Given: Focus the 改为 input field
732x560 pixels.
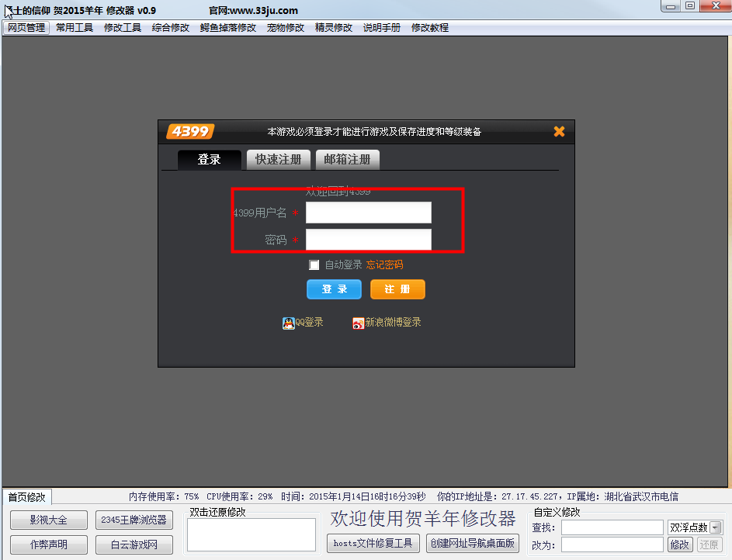Looking at the screenshot, I should [x=612, y=544].
